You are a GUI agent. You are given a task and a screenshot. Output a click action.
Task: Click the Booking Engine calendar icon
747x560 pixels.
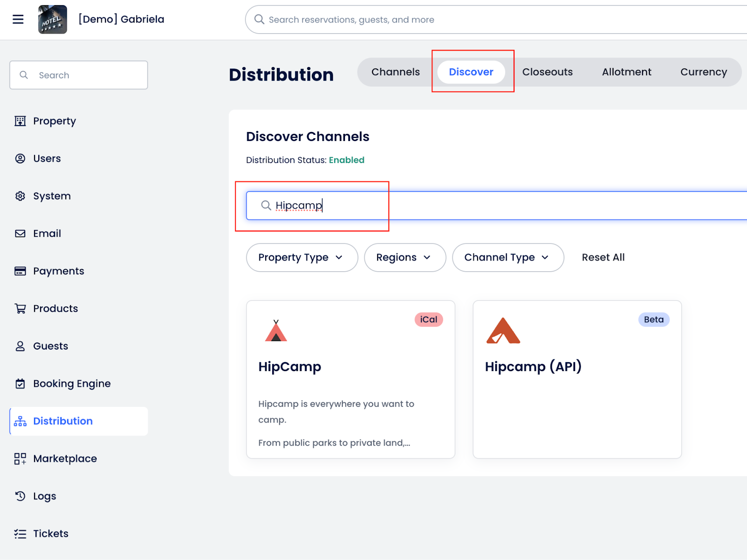(x=20, y=384)
